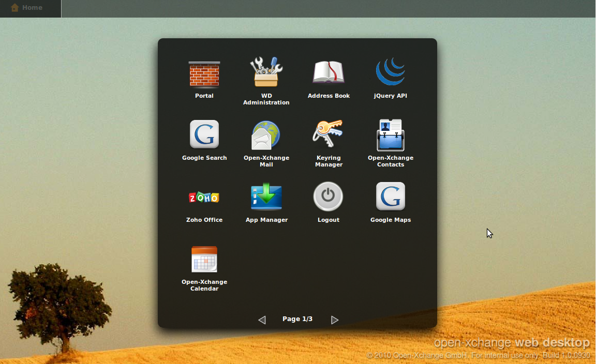
Task: Open the Open-Xchange Mail icon
Action: coord(266,135)
